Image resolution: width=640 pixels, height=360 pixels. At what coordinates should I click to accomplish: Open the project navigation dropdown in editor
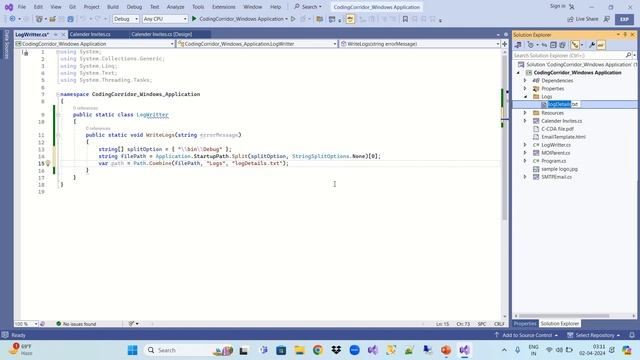click(94, 44)
